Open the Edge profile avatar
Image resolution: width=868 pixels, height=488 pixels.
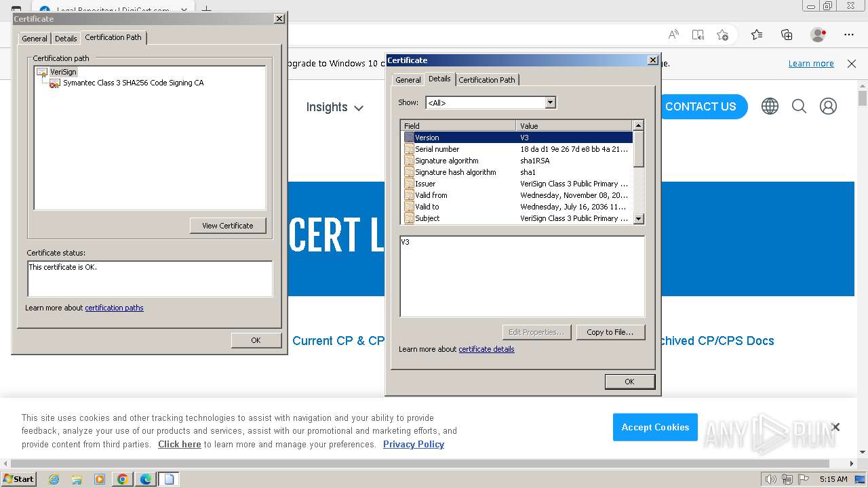818,35
